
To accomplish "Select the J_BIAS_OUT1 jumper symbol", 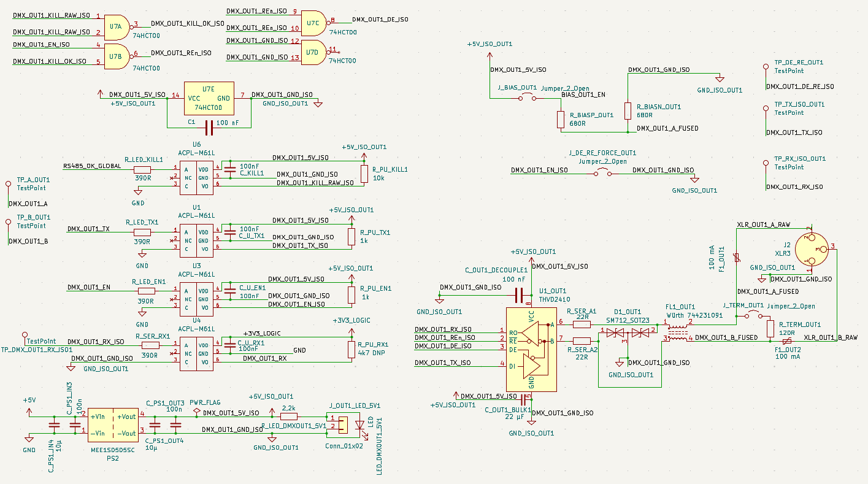I will coord(526,98).
